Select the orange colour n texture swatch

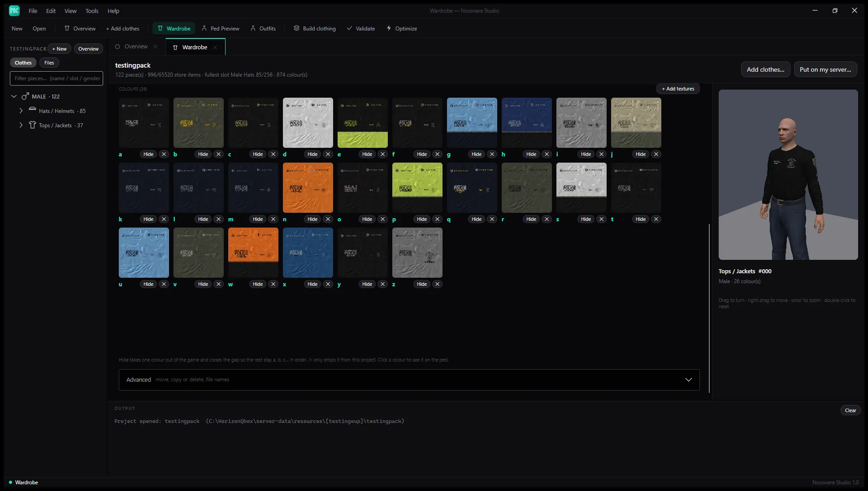pos(308,188)
